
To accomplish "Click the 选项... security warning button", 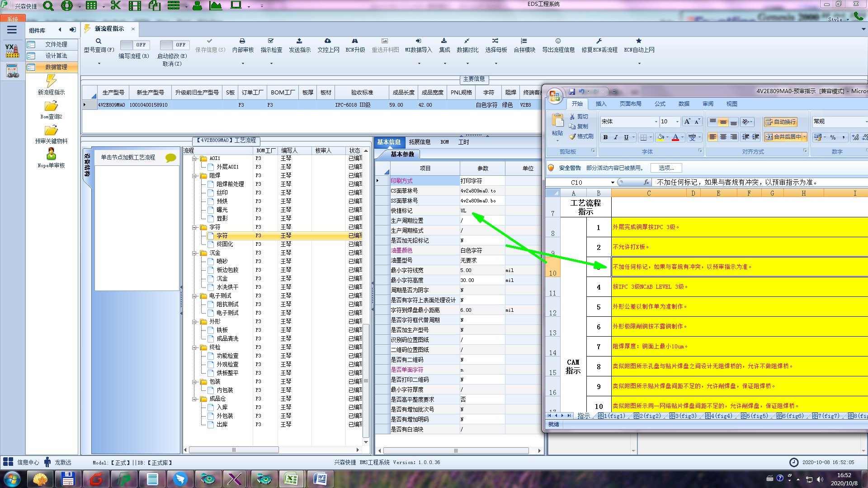I will [x=666, y=168].
